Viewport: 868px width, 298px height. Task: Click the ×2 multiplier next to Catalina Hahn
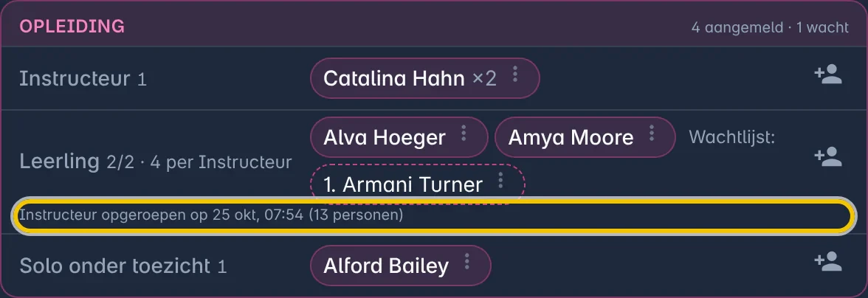(484, 78)
